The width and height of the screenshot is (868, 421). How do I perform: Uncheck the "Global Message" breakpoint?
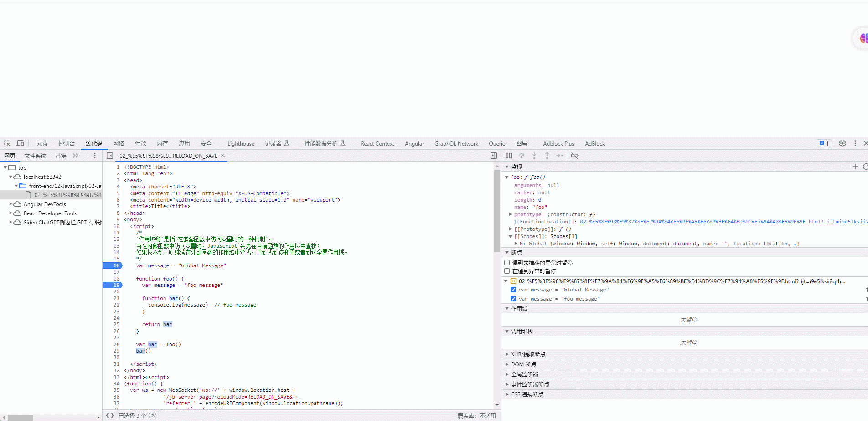(x=513, y=290)
